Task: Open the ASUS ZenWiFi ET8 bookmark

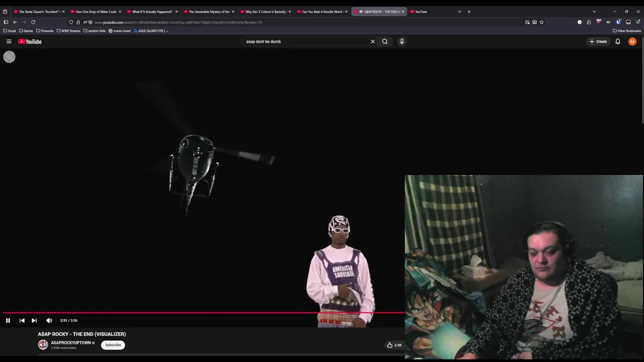Action: [x=151, y=31]
